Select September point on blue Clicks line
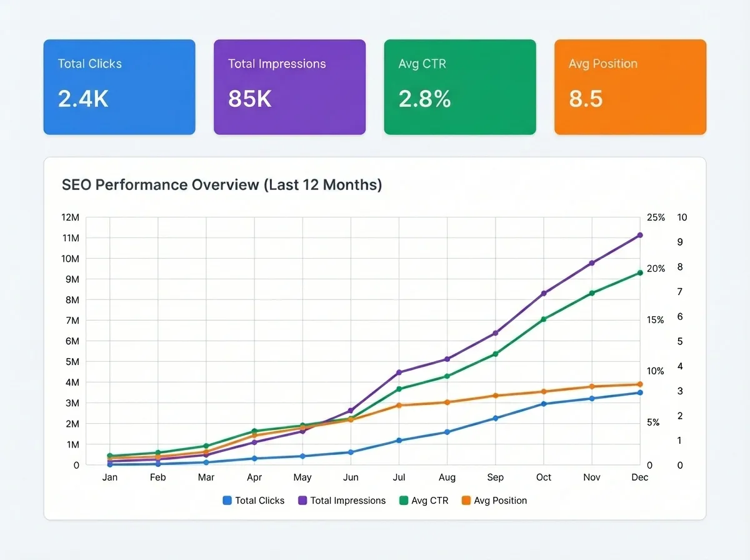The height and width of the screenshot is (560, 750). 496,418
